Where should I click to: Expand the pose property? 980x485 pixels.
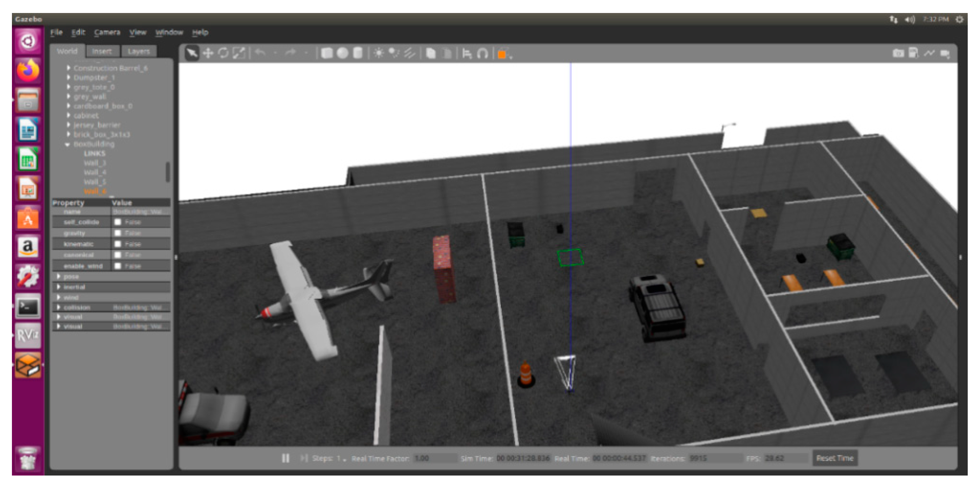pos(59,277)
